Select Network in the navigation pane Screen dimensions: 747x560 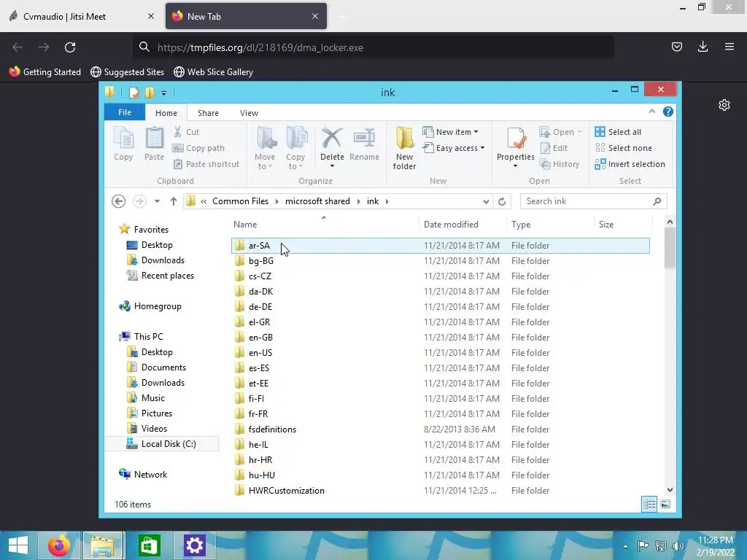coord(144,474)
